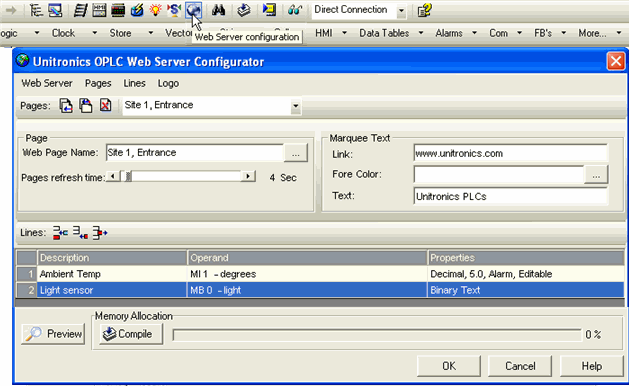The image size is (629, 386).
Task: Expand the Store dropdown menu
Action: 151,33
